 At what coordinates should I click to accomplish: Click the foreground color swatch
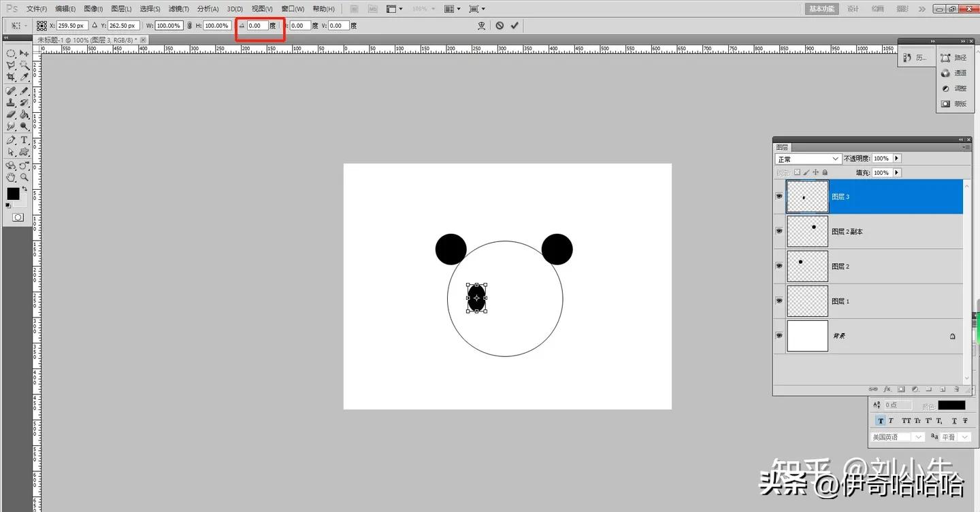pyautogui.click(x=14, y=195)
